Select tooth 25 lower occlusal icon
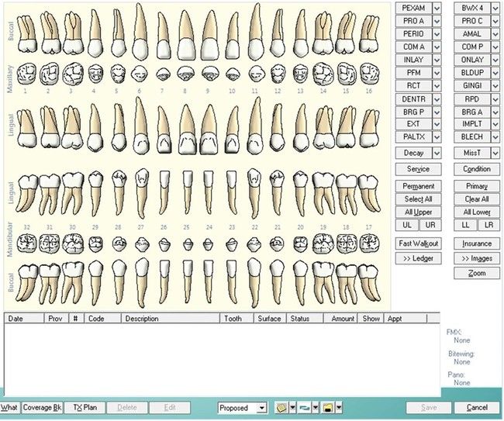 [187, 243]
